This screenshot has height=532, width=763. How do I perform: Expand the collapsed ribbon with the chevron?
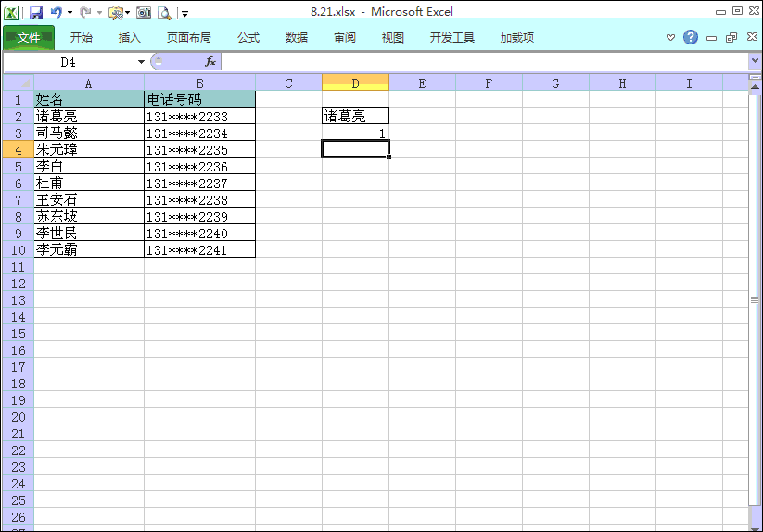[670, 37]
